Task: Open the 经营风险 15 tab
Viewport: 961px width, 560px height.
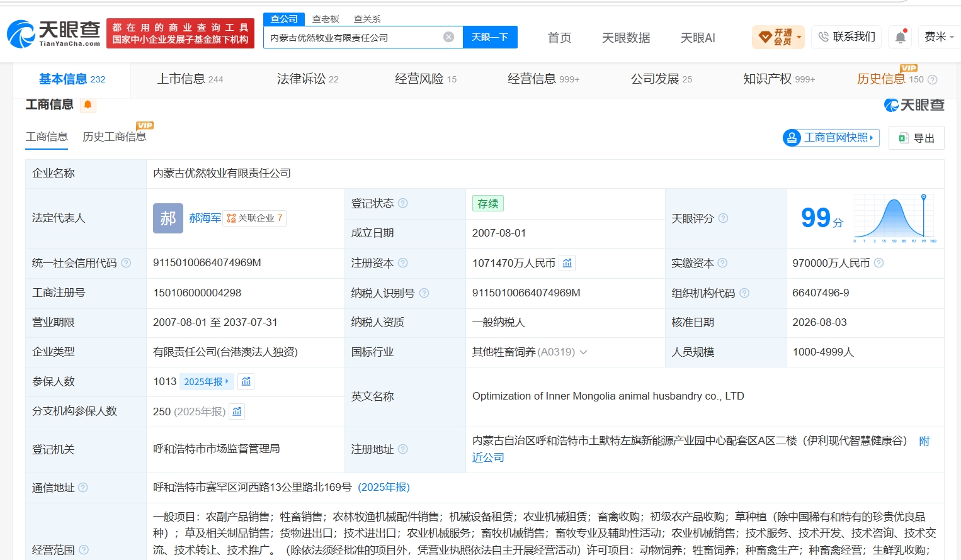Action: coord(425,79)
